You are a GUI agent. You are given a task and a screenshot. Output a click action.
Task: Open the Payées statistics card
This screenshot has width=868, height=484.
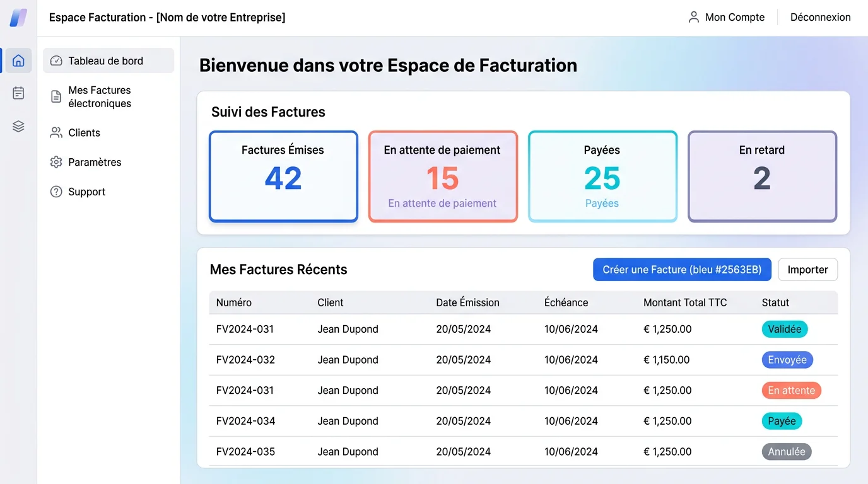(x=602, y=176)
